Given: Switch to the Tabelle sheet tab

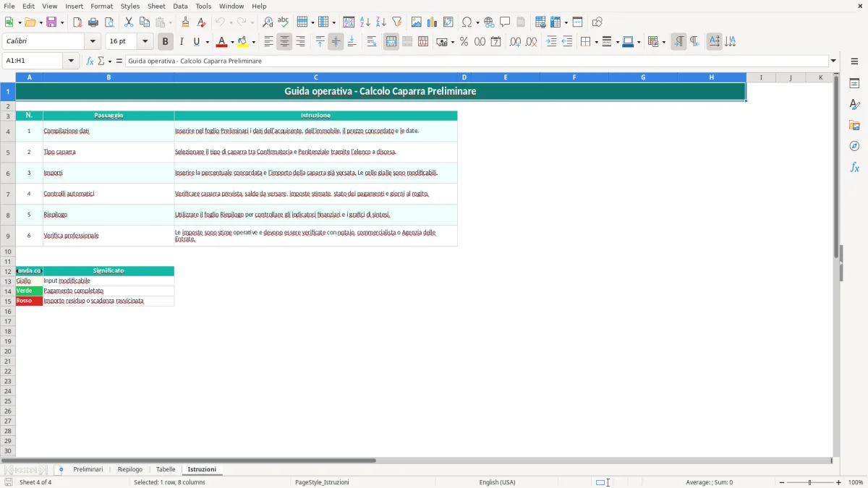Looking at the screenshot, I should tap(166, 470).
